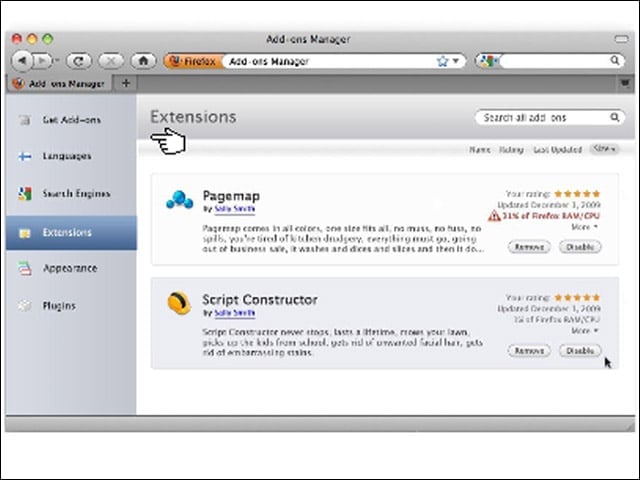Reload the page with the refresh button
The width and height of the screenshot is (640, 480).
pos(79,61)
